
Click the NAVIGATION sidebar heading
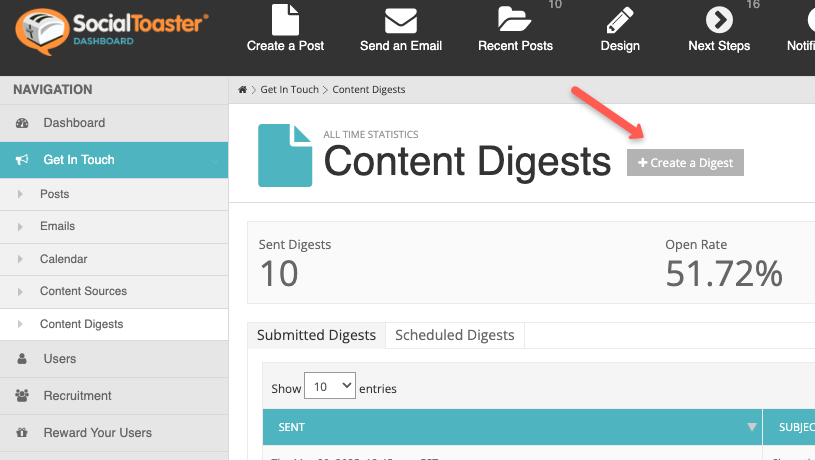pyautogui.click(x=53, y=89)
